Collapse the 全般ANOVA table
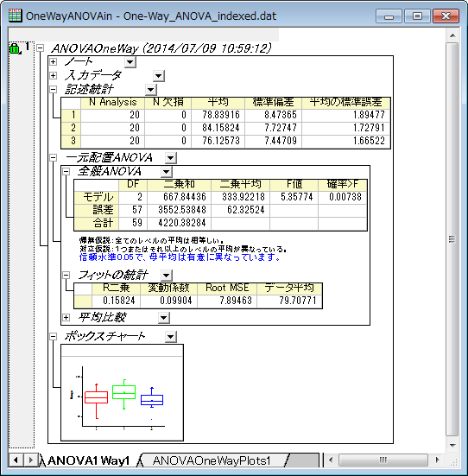The image size is (468, 476). point(66,172)
